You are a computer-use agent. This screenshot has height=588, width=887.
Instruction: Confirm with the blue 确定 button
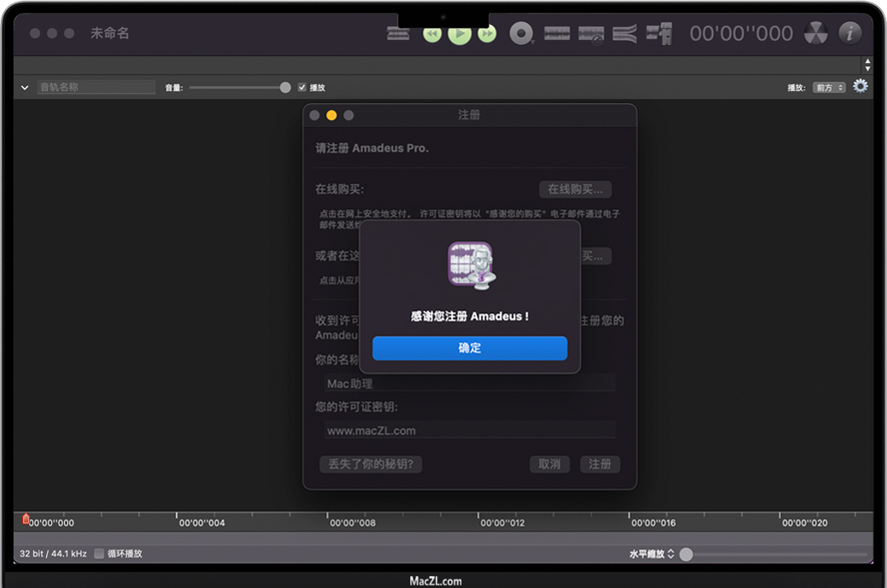pos(470,349)
